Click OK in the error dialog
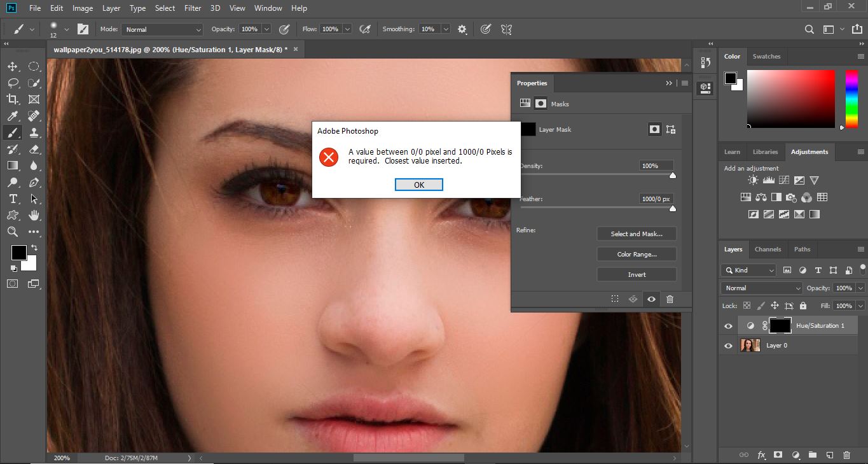Screen dimensions: 868x464 418,185
